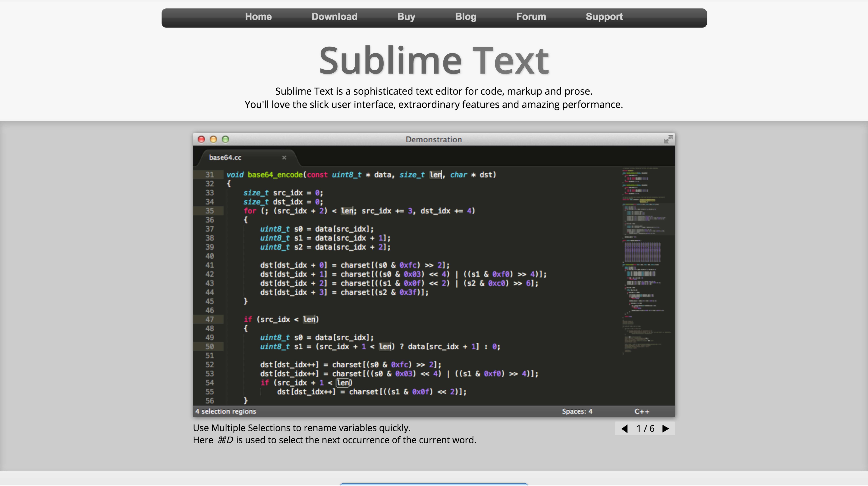Click the fullscreen expand icon
The width and height of the screenshot is (868, 486).
pos(668,139)
